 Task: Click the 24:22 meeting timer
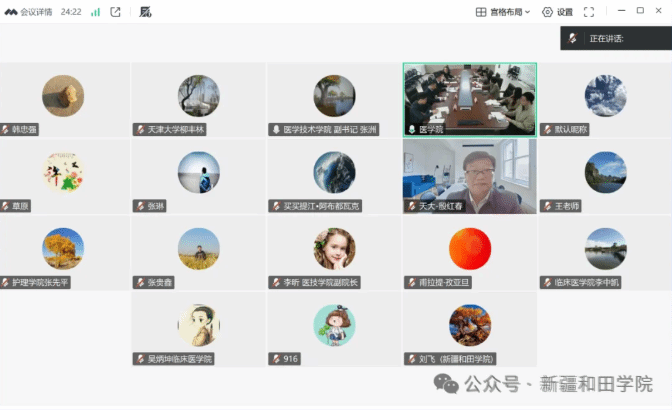(x=71, y=12)
